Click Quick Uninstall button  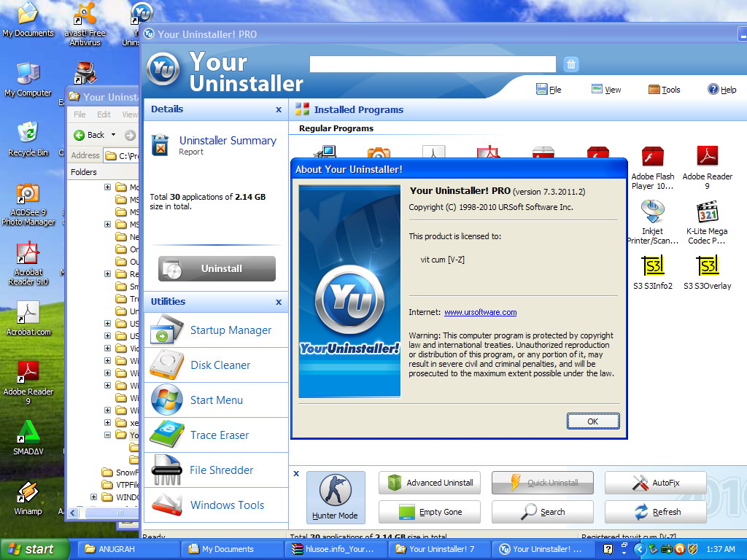(x=543, y=483)
